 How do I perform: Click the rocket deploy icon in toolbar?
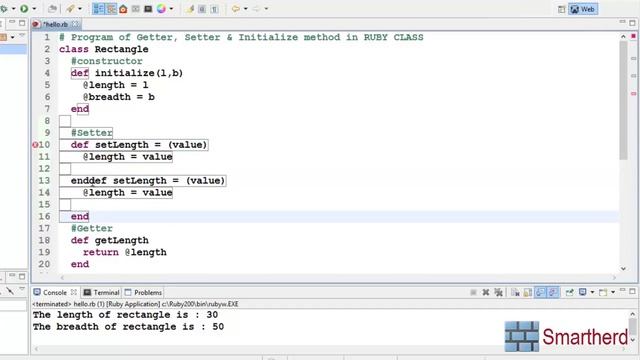click(71, 9)
